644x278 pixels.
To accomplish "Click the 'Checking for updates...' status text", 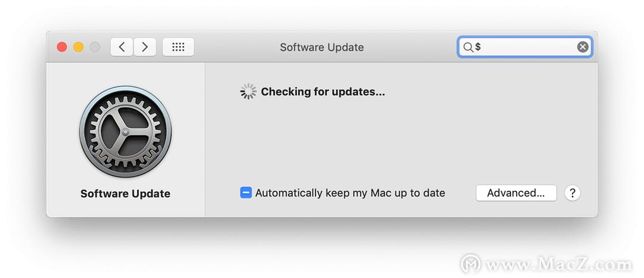I will coord(323,92).
